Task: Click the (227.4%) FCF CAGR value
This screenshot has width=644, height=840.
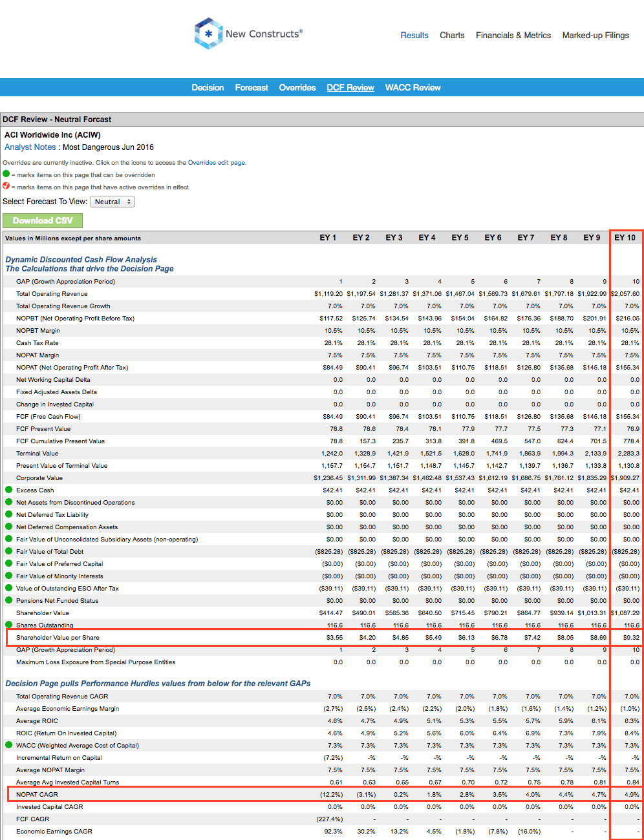Action: click(330, 819)
